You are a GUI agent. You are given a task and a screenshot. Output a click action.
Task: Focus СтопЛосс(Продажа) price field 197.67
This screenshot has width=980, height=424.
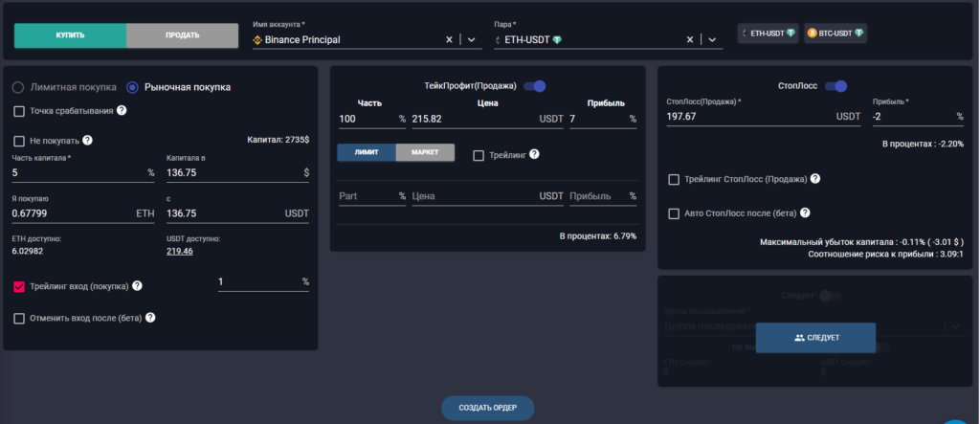click(763, 117)
